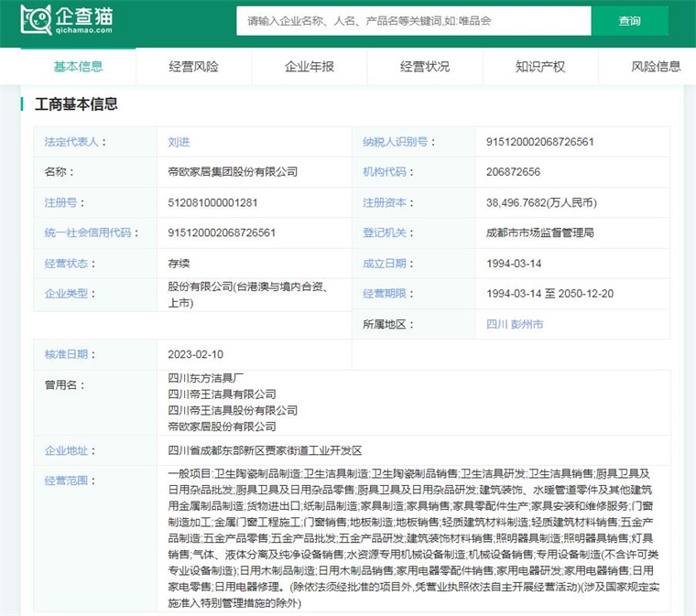
Task: Open legal representative 刘进 link
Action: coord(179,142)
